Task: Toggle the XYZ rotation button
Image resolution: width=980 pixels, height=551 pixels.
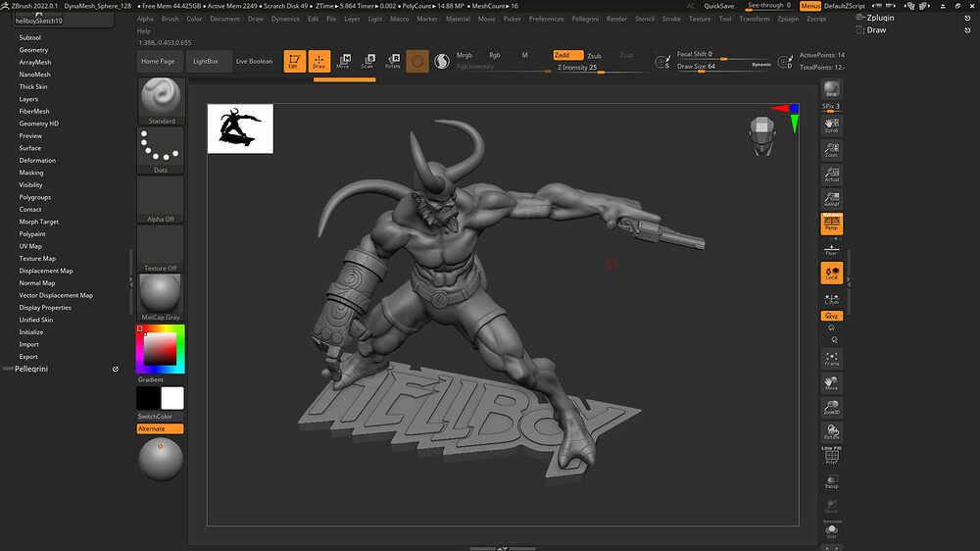Action: pos(831,317)
